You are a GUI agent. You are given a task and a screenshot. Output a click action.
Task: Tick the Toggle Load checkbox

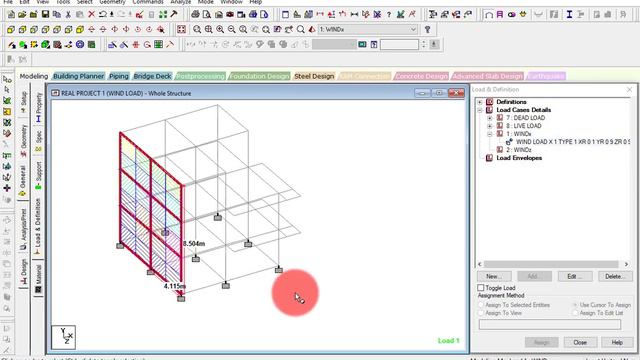point(481,288)
